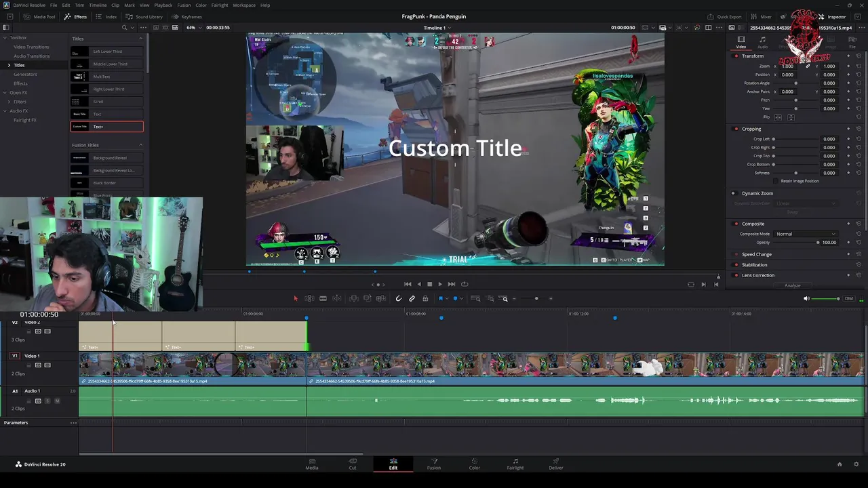Screen dimensions: 868x488
Task: Switch to the Fairlight page tab
Action: click(515, 464)
